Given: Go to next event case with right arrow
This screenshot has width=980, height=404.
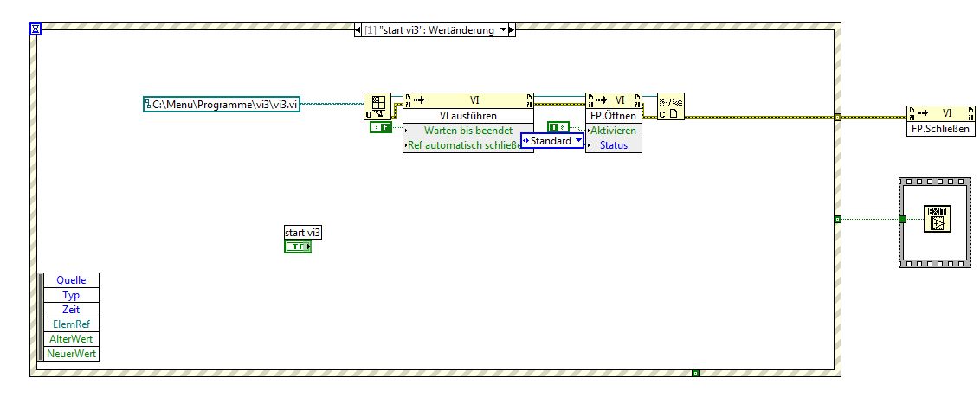Looking at the screenshot, I should click(x=512, y=30).
